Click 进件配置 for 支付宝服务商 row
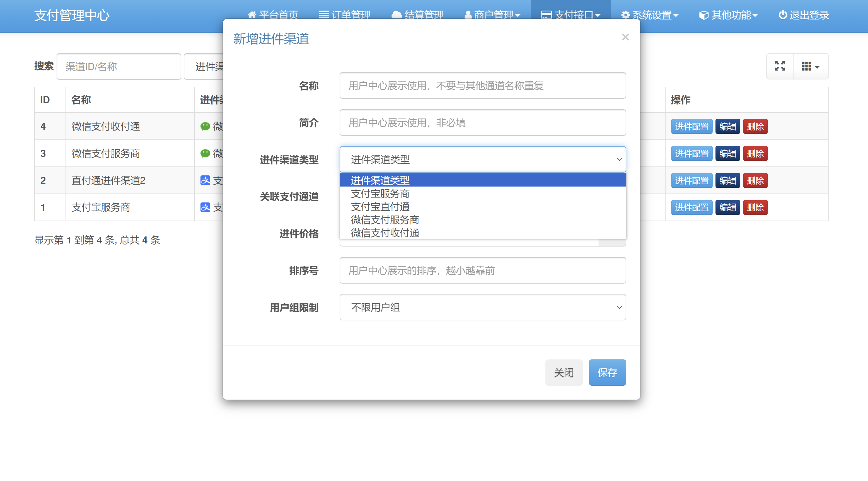The width and height of the screenshot is (868, 481). 692,207
